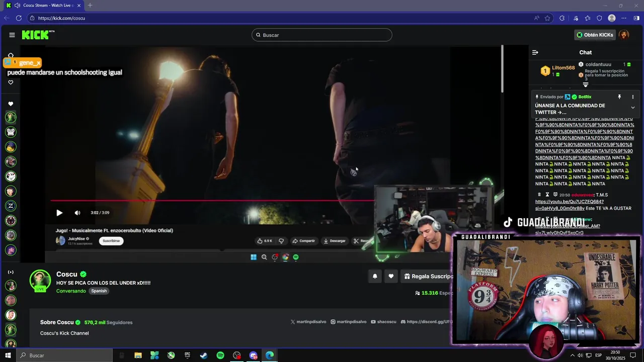Click Descargar under the video
The height and width of the screenshot is (362, 644).
335,241
